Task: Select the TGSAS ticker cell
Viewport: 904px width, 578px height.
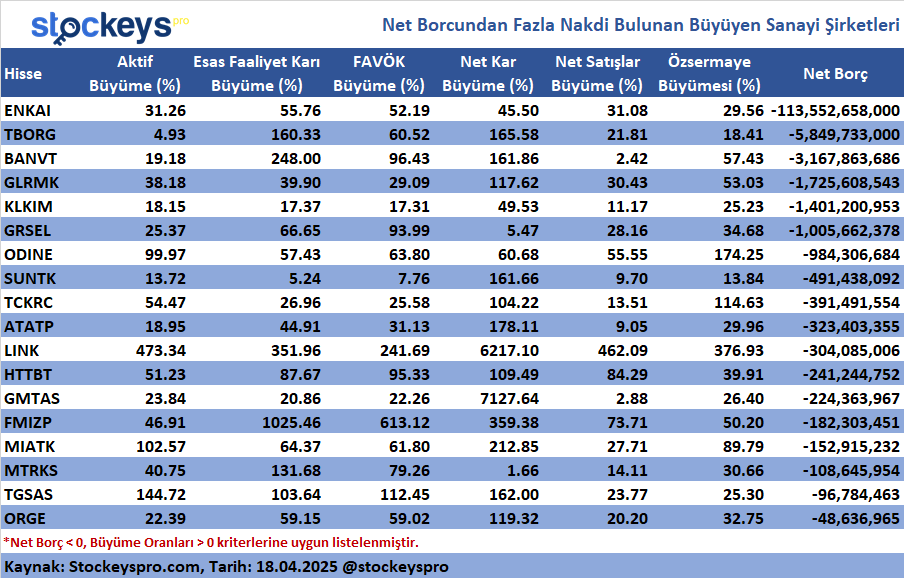Action: (x=28, y=495)
